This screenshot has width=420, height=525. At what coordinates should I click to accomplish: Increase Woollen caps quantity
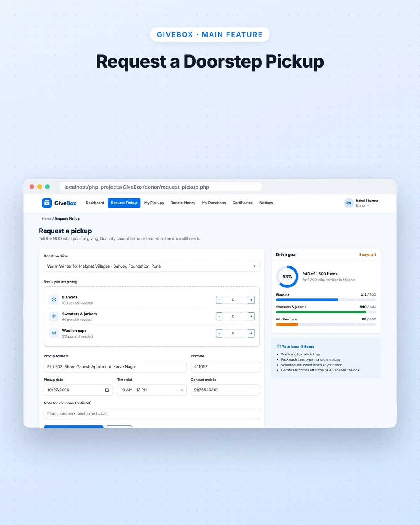(251, 333)
